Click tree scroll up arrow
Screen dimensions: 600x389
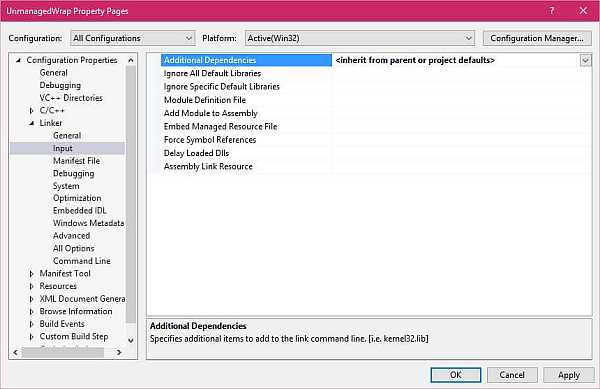[x=131, y=60]
